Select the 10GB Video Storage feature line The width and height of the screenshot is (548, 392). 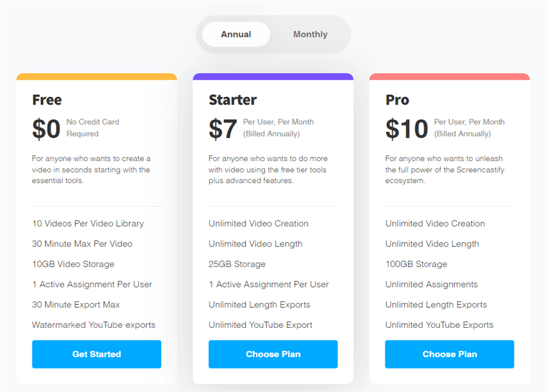[73, 264]
